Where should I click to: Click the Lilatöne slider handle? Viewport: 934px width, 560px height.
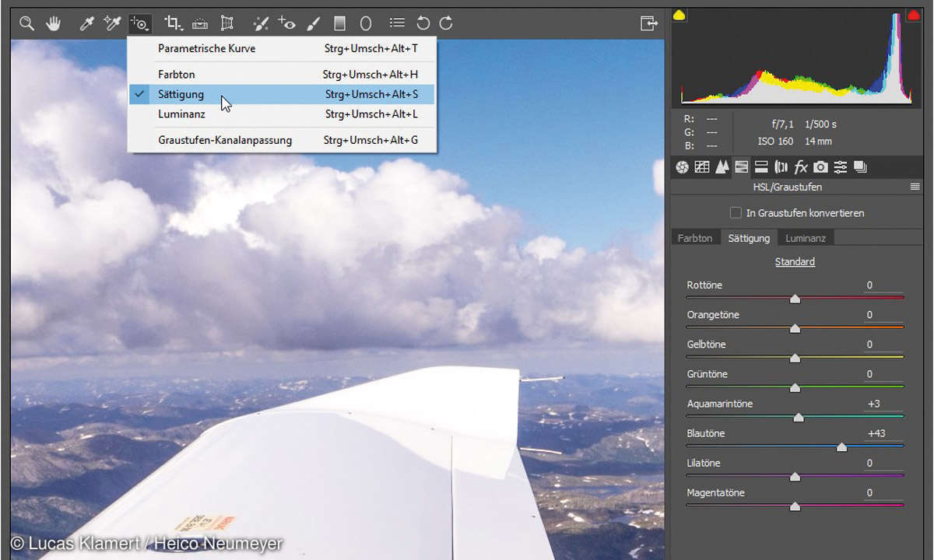tap(795, 476)
